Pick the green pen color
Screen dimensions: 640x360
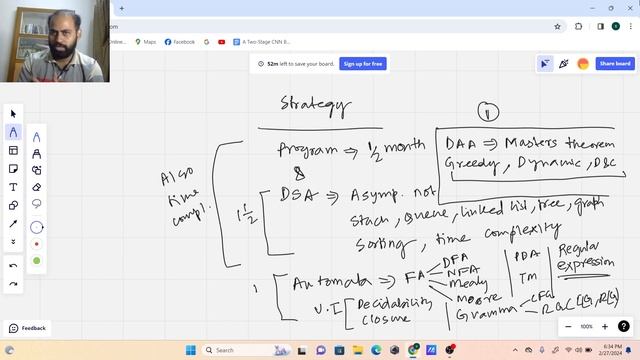coord(36,261)
